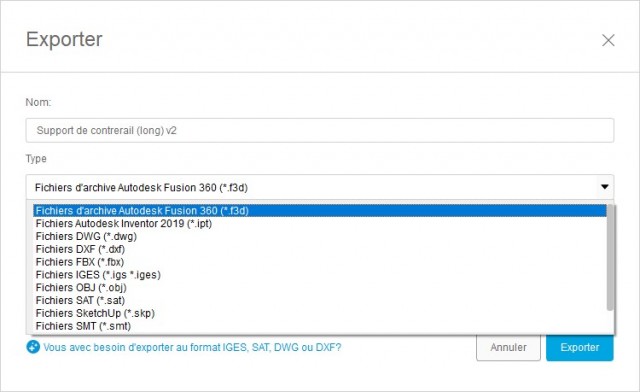Pick Fichiers FBX (*.fbx) from list

click(x=320, y=262)
